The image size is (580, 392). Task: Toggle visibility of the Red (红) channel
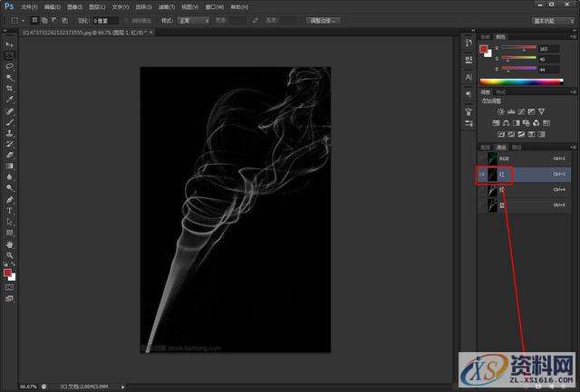tap(482, 172)
